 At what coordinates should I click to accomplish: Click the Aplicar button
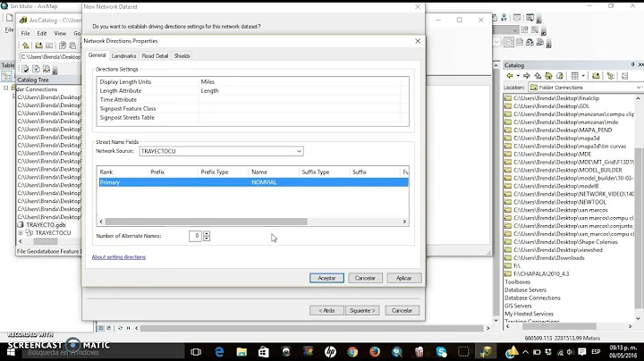pyautogui.click(x=403, y=278)
